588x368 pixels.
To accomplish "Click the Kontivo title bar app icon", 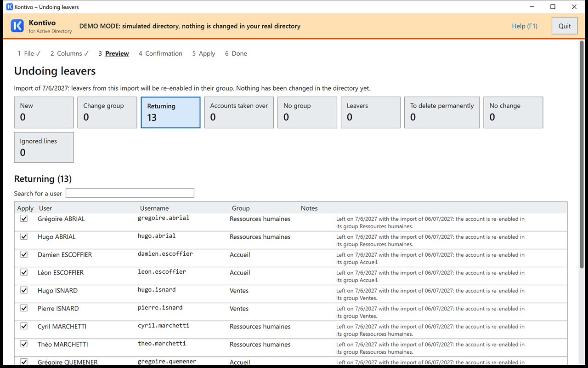I will [x=9, y=7].
